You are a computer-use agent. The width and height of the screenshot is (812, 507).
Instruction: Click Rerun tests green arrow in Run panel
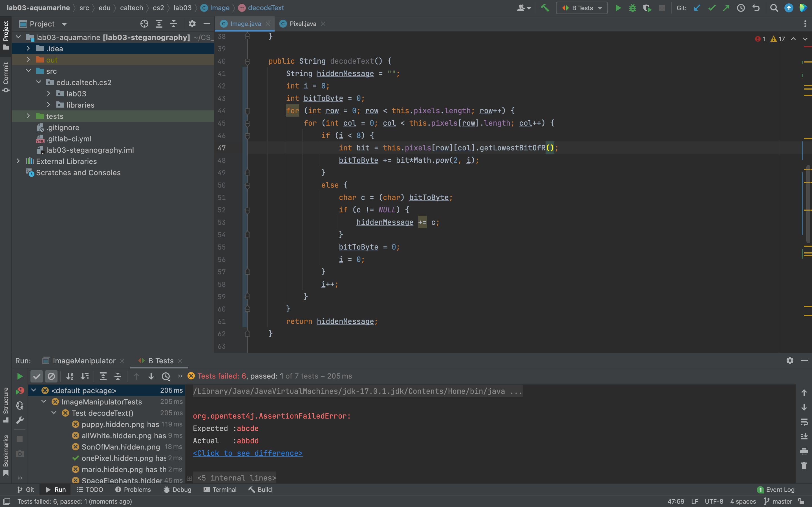[x=20, y=376]
